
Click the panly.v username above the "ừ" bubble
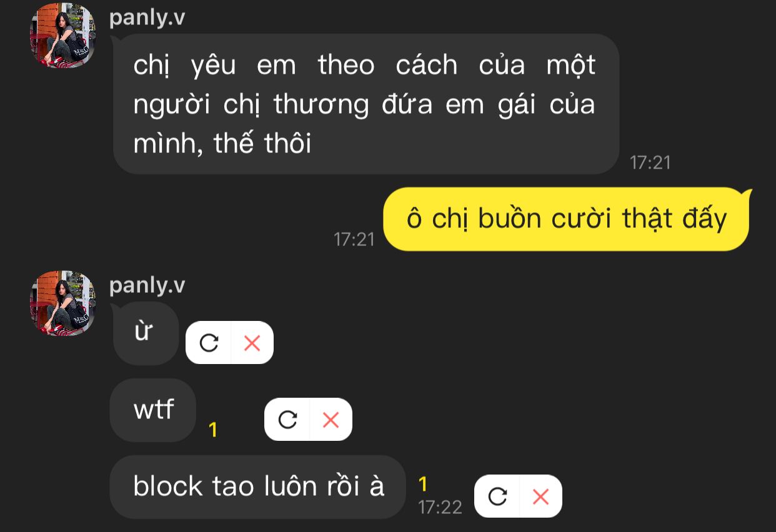(x=147, y=285)
